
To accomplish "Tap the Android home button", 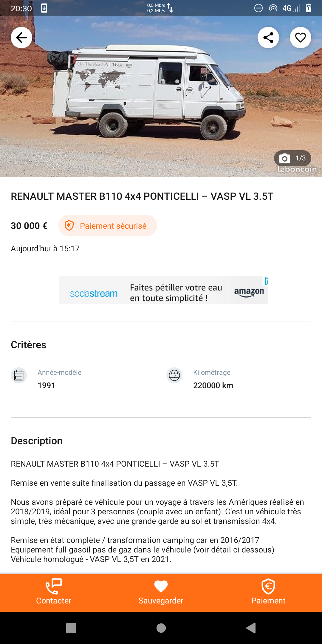I will (161, 628).
